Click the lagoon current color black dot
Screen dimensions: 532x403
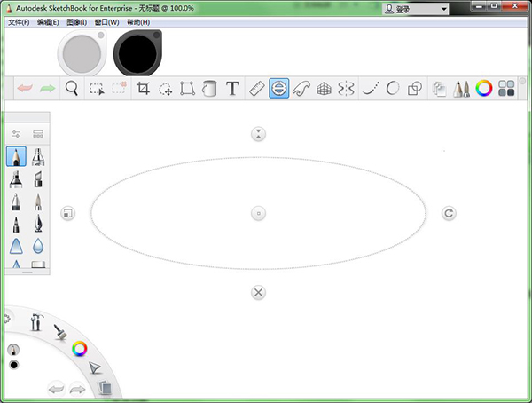(14, 365)
